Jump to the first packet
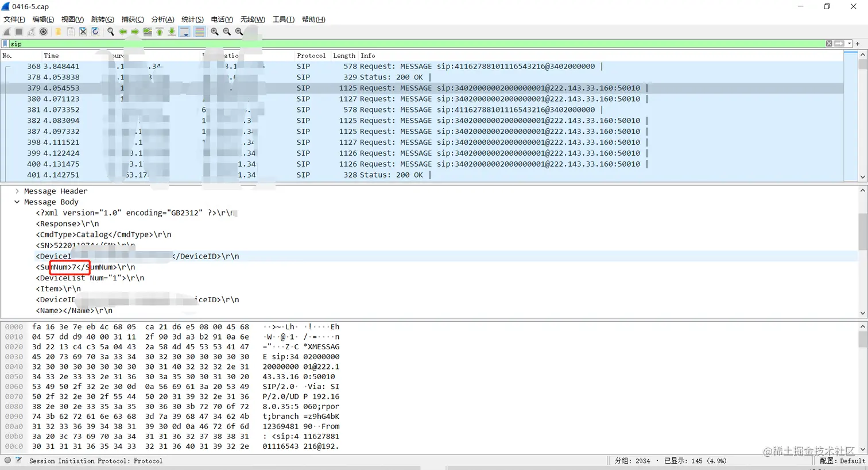 coord(160,32)
